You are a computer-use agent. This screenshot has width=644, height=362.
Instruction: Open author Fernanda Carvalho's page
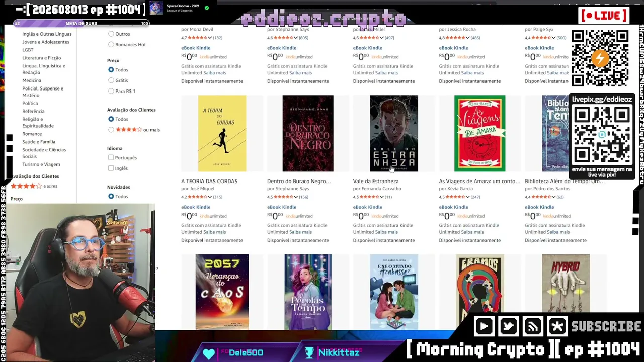tap(381, 189)
